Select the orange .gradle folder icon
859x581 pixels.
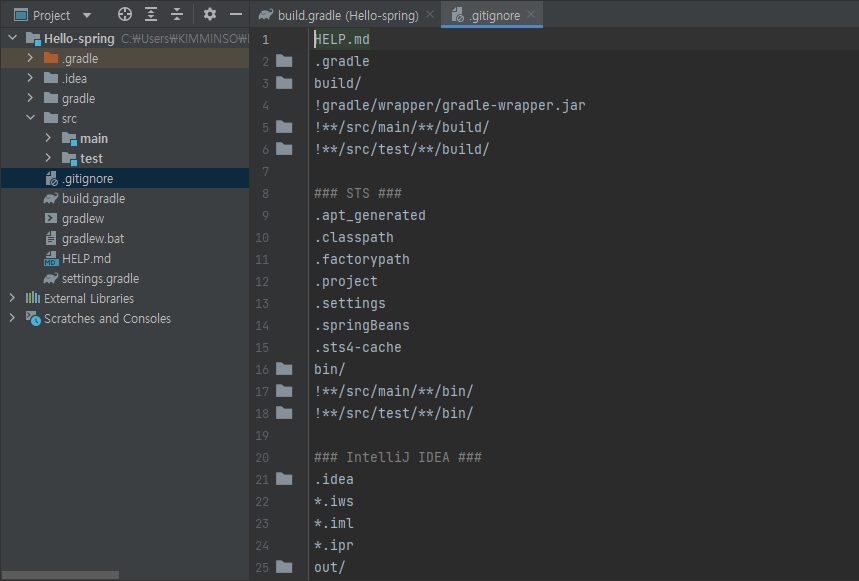[x=51, y=58]
